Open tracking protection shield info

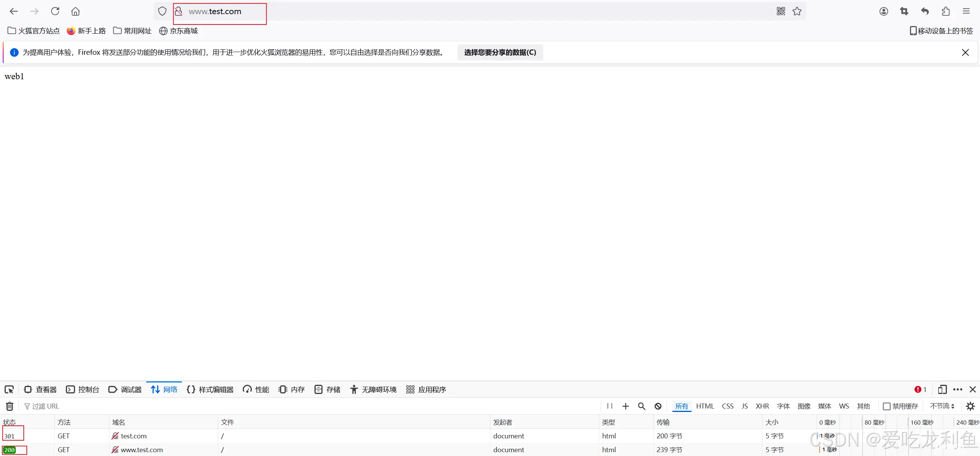point(162,11)
